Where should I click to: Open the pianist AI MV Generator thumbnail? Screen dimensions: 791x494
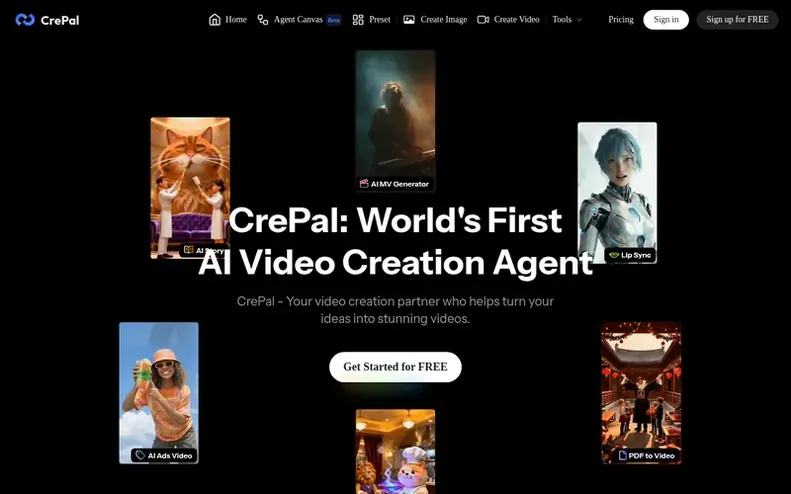395,121
